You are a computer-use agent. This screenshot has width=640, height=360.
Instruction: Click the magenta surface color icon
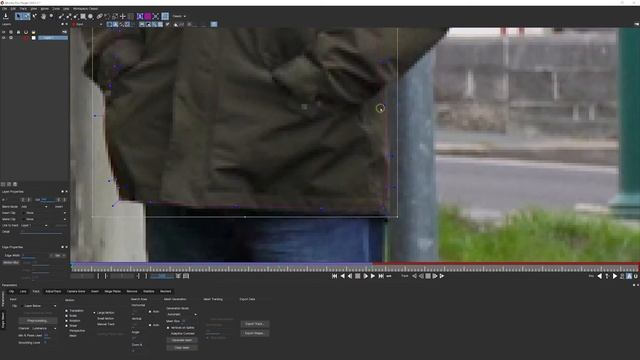point(148,16)
